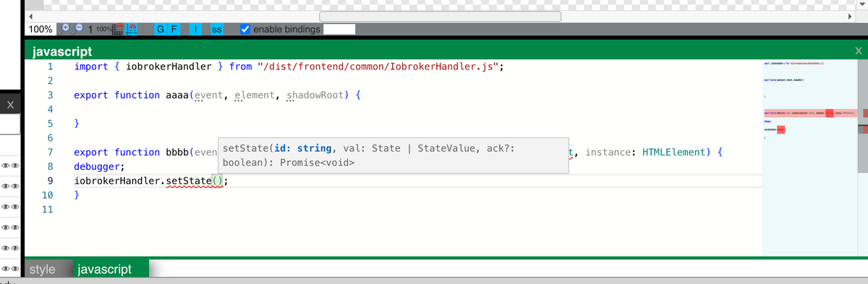Screen dimensions: 868x284
Task: Click the I toolbar button
Action: tap(195, 30)
